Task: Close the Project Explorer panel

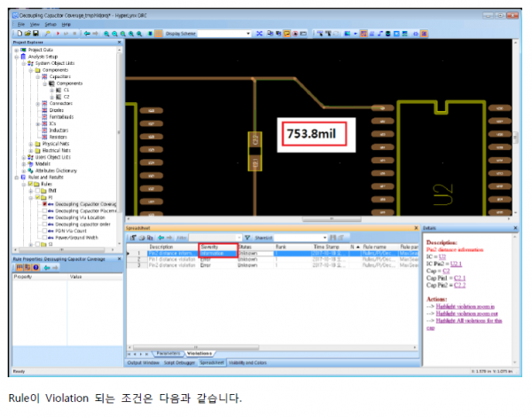Action: [x=120, y=42]
